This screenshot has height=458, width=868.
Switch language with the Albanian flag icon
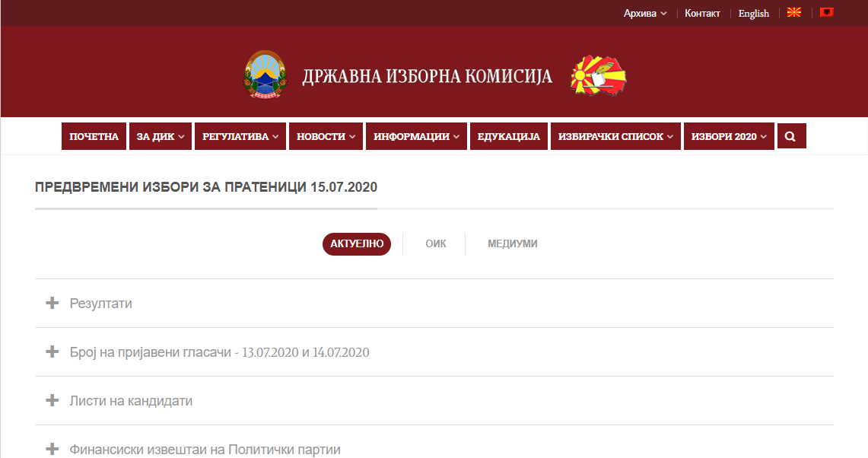pyautogui.click(x=827, y=13)
